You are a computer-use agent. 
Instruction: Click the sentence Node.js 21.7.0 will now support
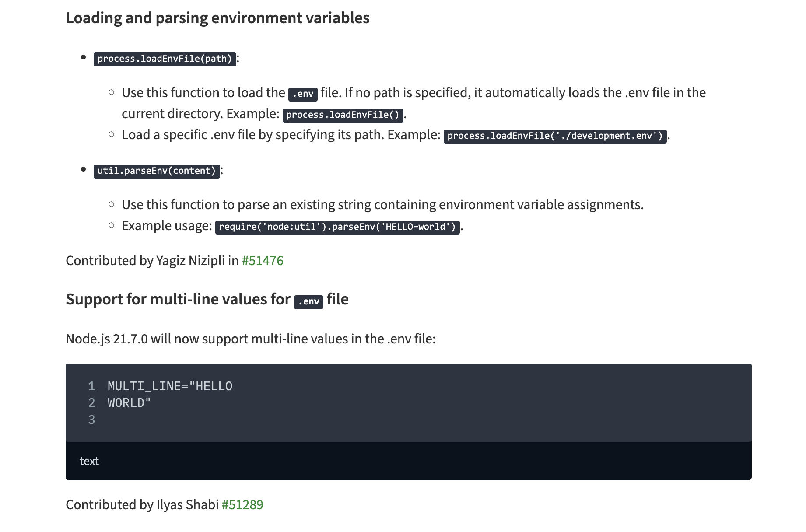pos(251,339)
